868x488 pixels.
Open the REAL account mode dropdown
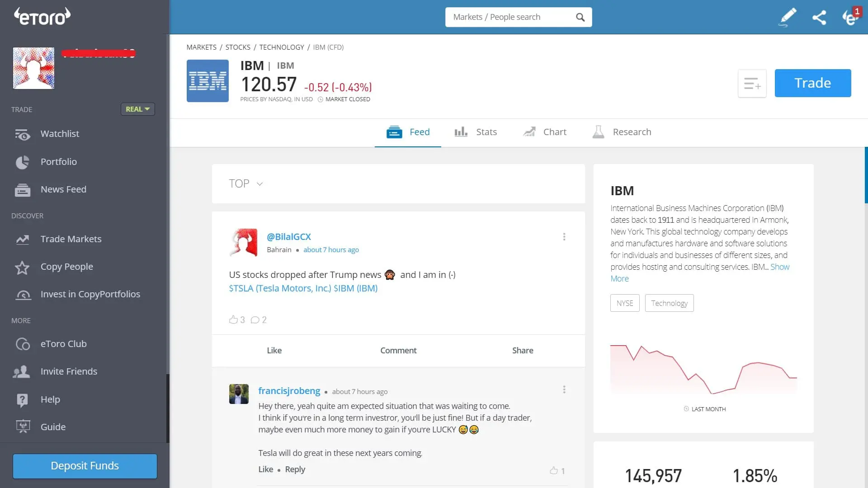pyautogui.click(x=137, y=109)
